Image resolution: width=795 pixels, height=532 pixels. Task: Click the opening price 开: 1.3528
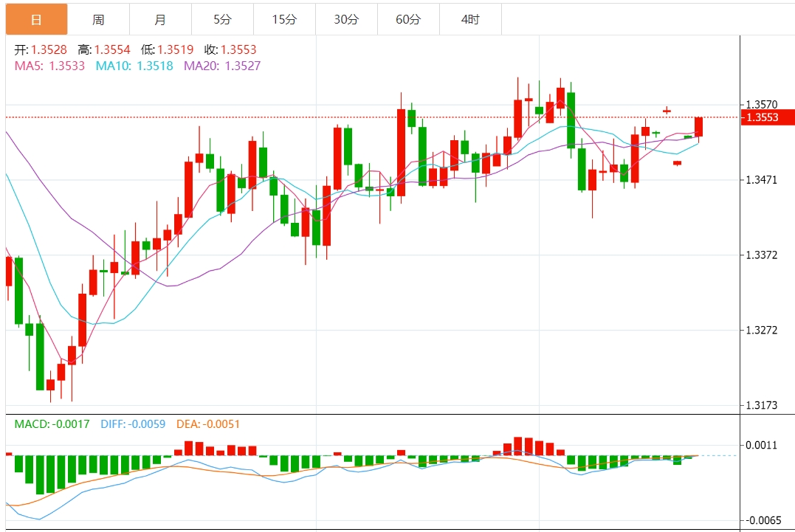[x=41, y=49]
